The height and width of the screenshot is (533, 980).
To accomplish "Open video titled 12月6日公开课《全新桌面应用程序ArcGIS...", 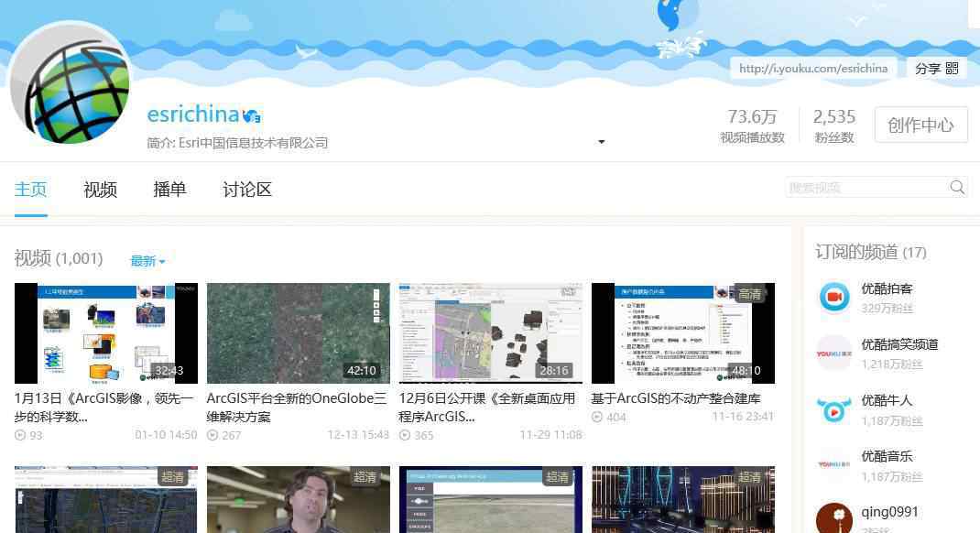I will [487, 407].
